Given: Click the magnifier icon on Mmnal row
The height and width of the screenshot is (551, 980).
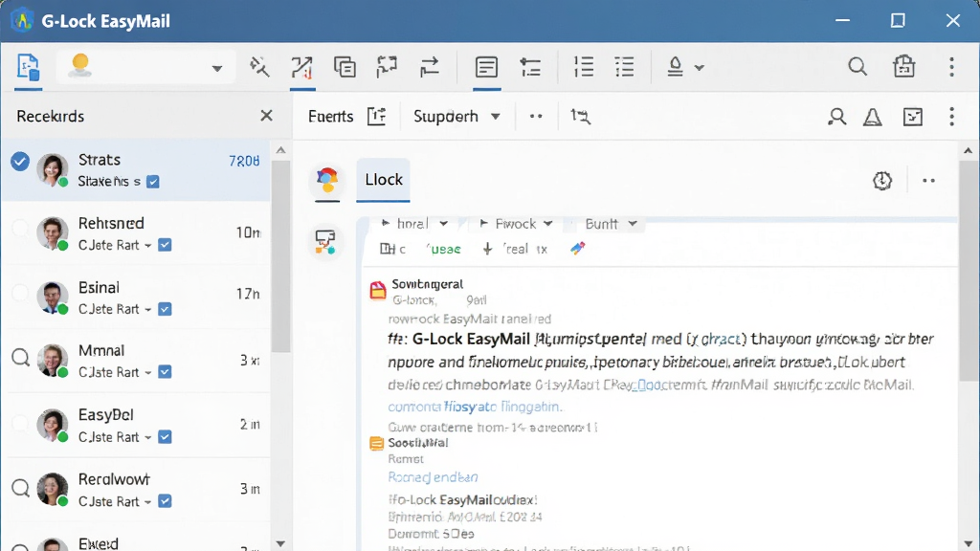Looking at the screenshot, I should [x=21, y=358].
